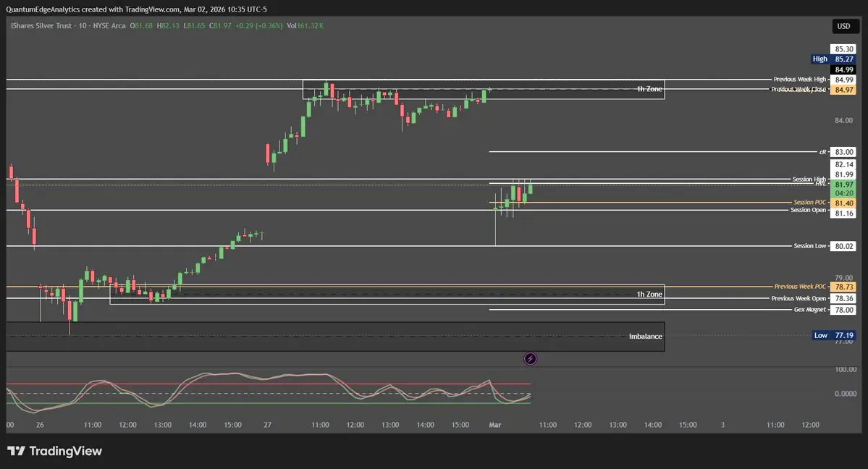
Task: Select the Session Open line label
Action: pos(808,211)
